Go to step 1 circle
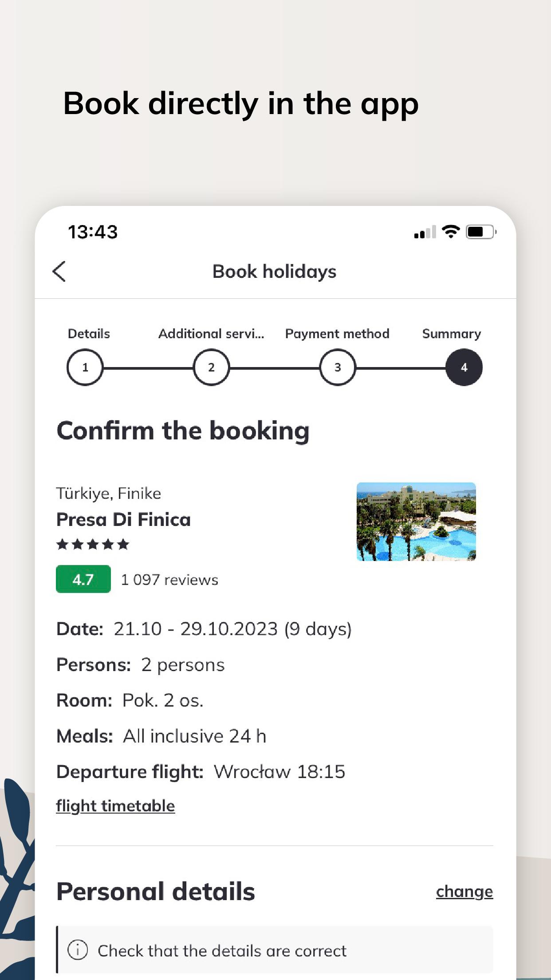 (85, 367)
